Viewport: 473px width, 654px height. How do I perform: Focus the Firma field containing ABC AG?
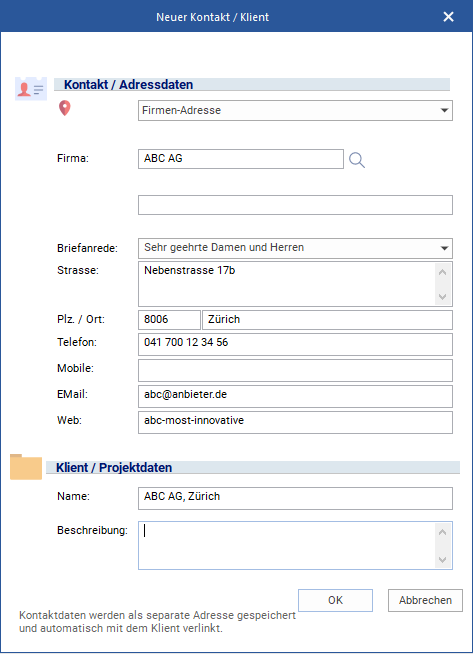point(241,159)
